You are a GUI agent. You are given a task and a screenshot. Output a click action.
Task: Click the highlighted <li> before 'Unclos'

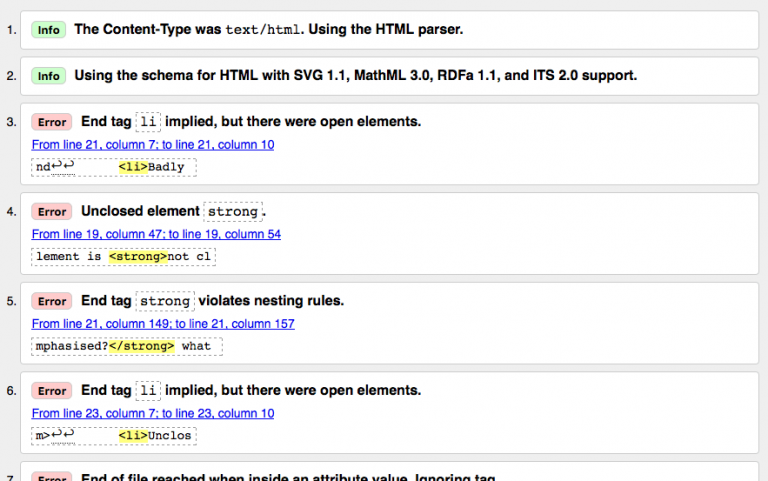(x=132, y=436)
